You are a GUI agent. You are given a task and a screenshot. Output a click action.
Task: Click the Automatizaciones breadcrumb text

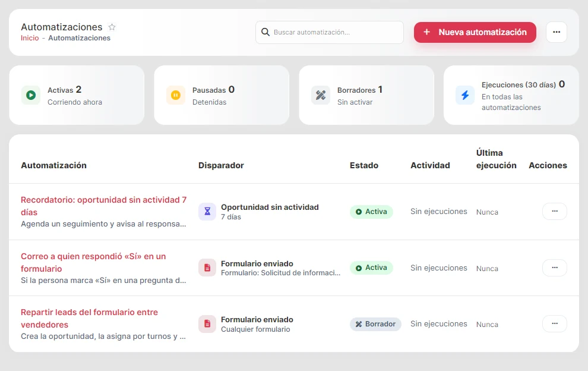pyautogui.click(x=79, y=38)
